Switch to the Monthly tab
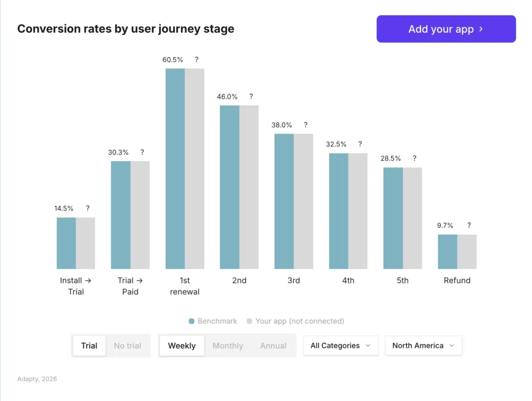The width and height of the screenshot is (532, 401). [228, 345]
